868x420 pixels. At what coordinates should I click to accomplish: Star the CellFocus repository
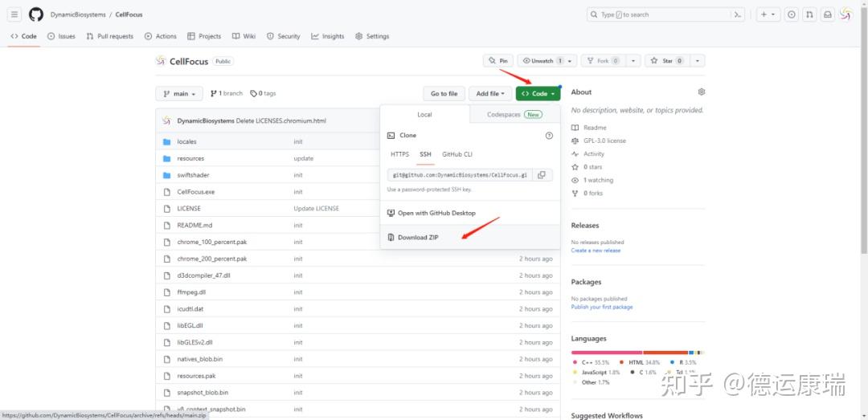click(667, 61)
